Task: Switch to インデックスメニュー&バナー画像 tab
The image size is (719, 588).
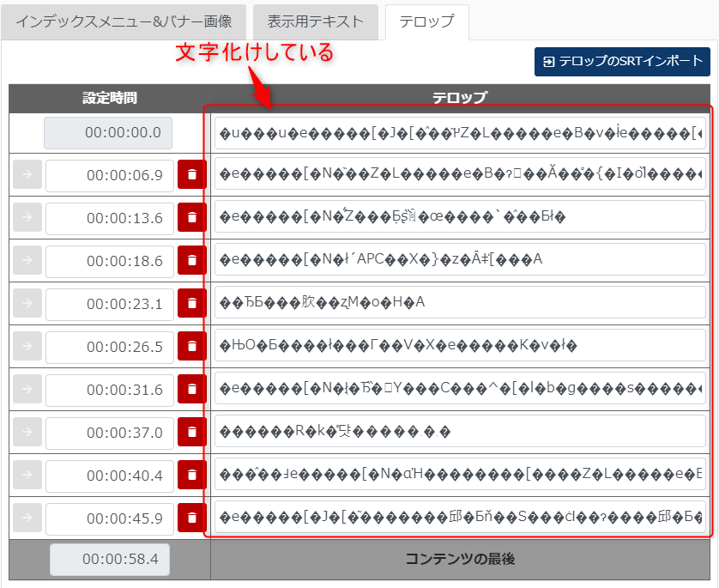Action: coord(124,21)
